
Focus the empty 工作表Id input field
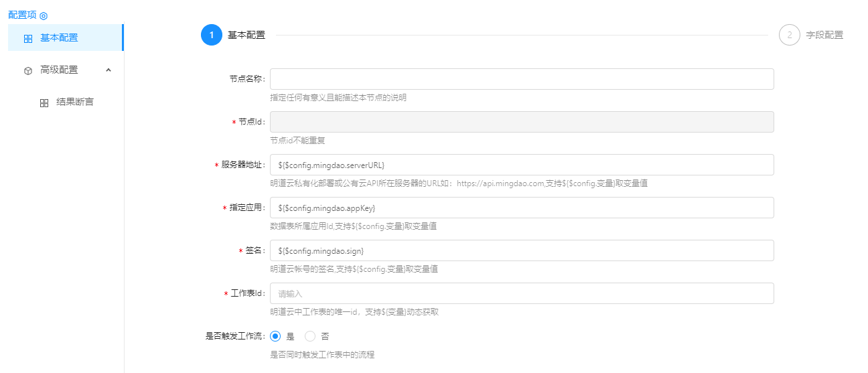522,293
